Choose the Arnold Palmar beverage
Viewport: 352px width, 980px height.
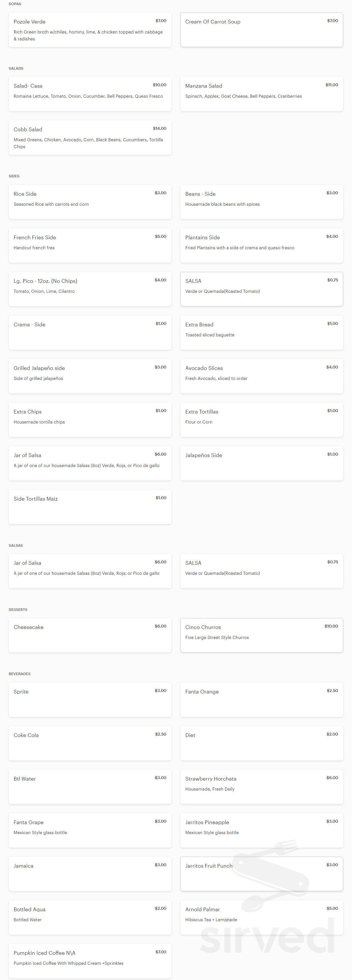coord(262,918)
